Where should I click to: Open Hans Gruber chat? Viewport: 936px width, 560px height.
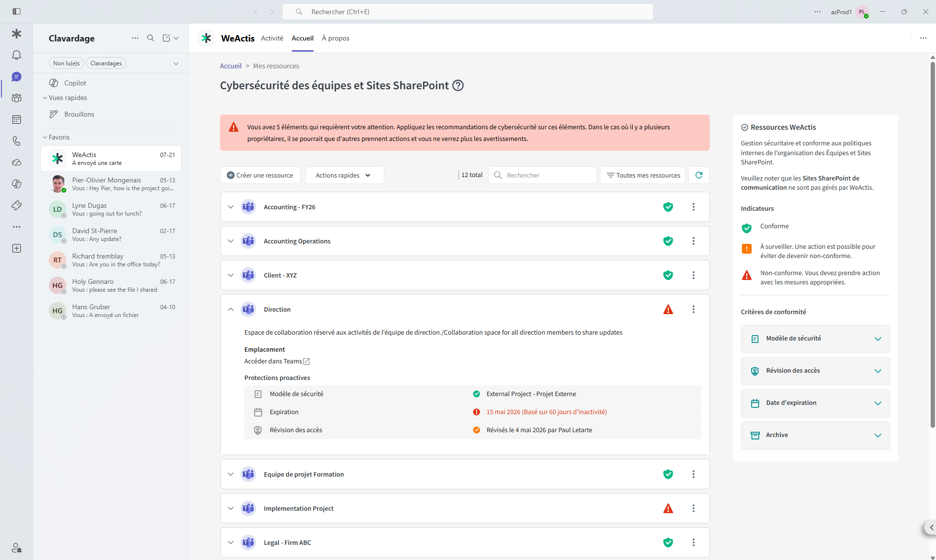[x=111, y=311]
